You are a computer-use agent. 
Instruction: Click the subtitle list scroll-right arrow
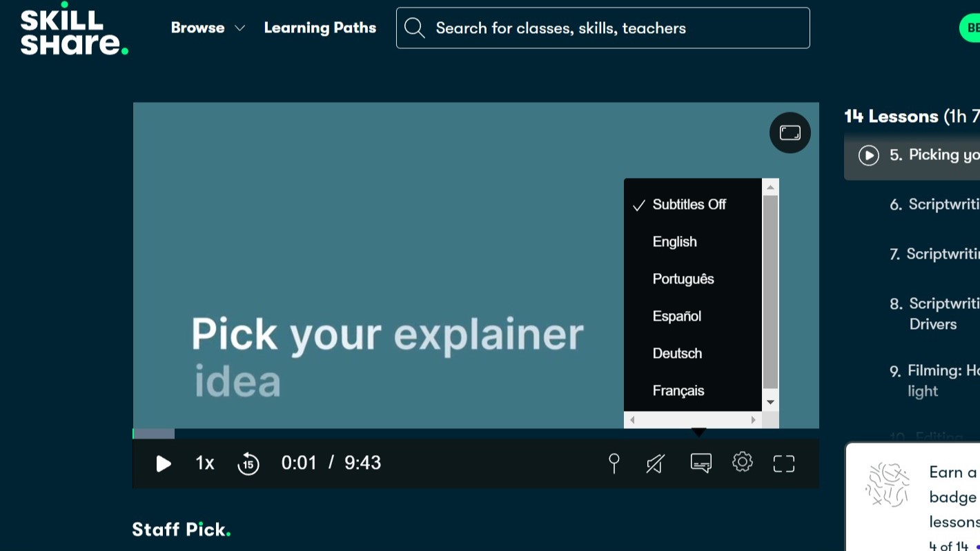point(753,420)
